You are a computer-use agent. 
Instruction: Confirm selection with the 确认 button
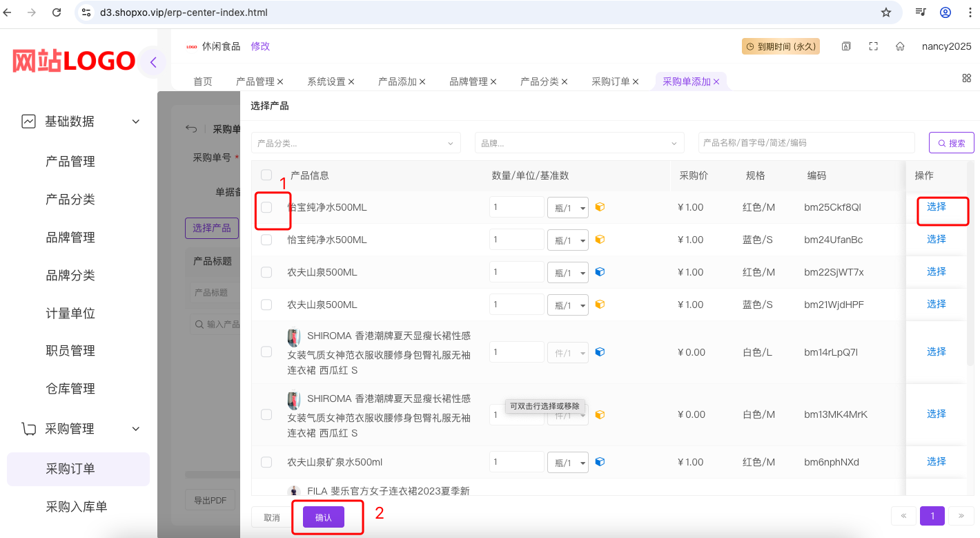(324, 517)
